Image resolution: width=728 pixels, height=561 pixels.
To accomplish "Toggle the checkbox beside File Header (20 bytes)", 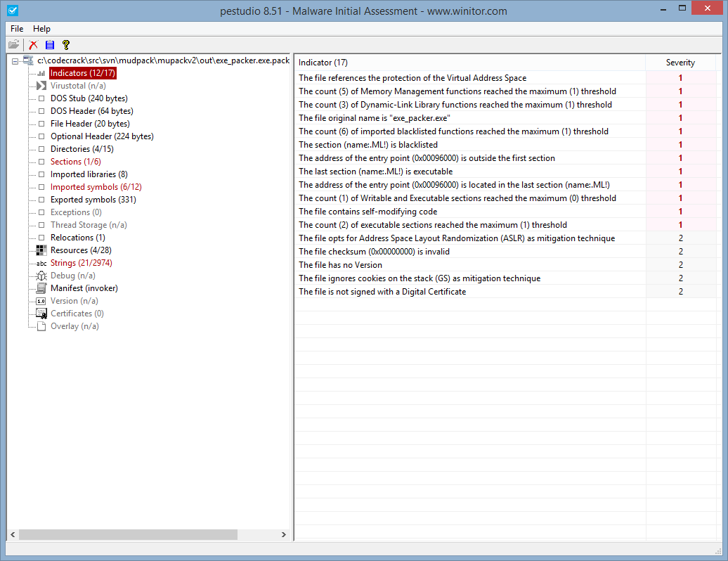I will pyautogui.click(x=41, y=124).
